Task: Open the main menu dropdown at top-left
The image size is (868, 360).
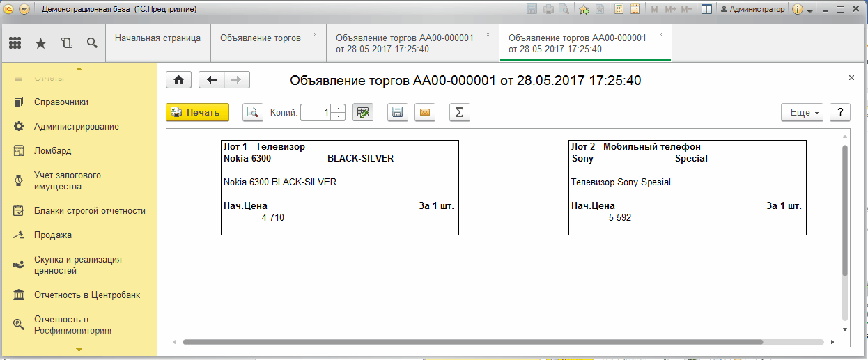Action: click(x=24, y=9)
